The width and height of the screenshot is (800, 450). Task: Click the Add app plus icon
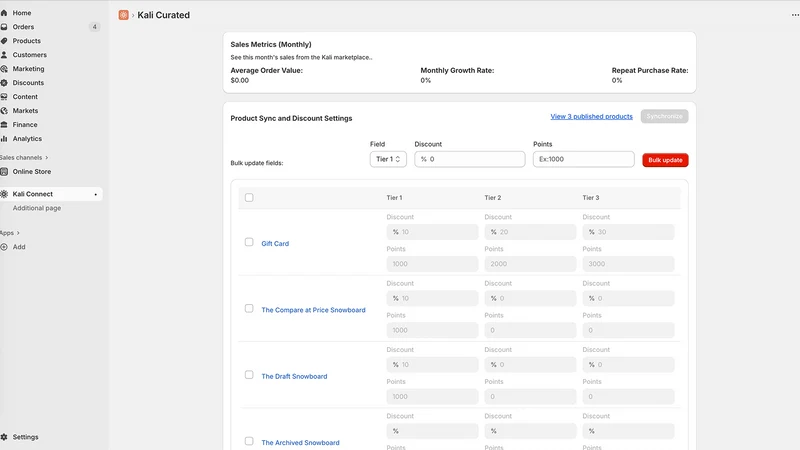(x=4, y=247)
